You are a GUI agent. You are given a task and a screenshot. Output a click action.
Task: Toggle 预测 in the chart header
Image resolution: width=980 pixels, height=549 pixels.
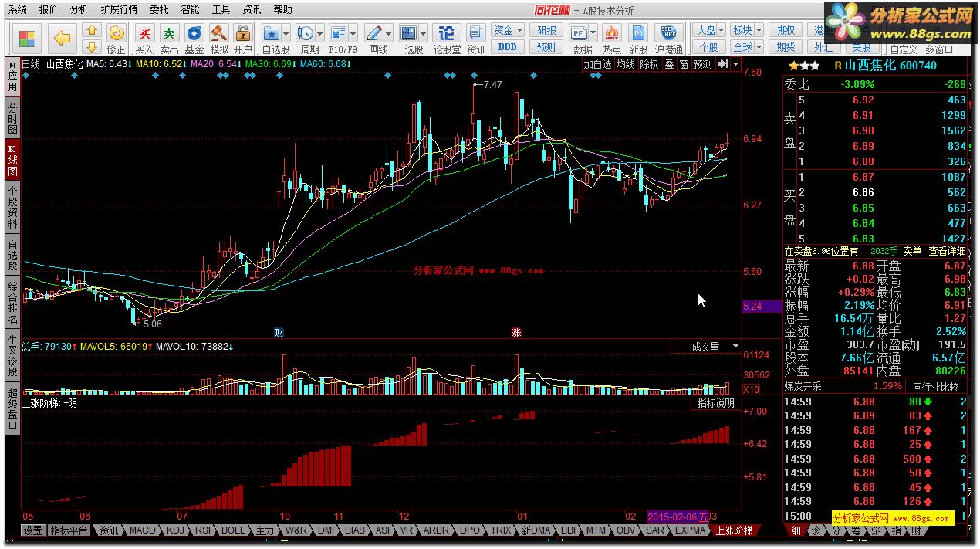(703, 65)
